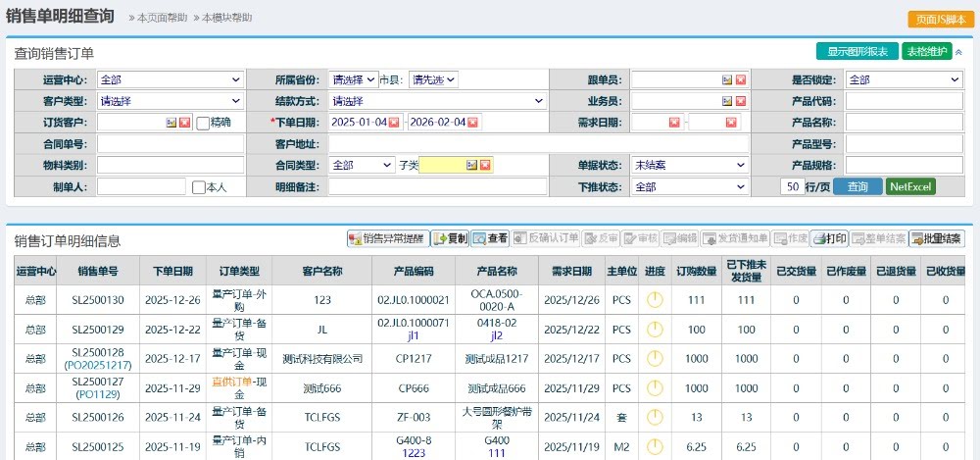Toggle the 精确 checkbox
The width and height of the screenshot is (980, 460).
click(x=203, y=123)
